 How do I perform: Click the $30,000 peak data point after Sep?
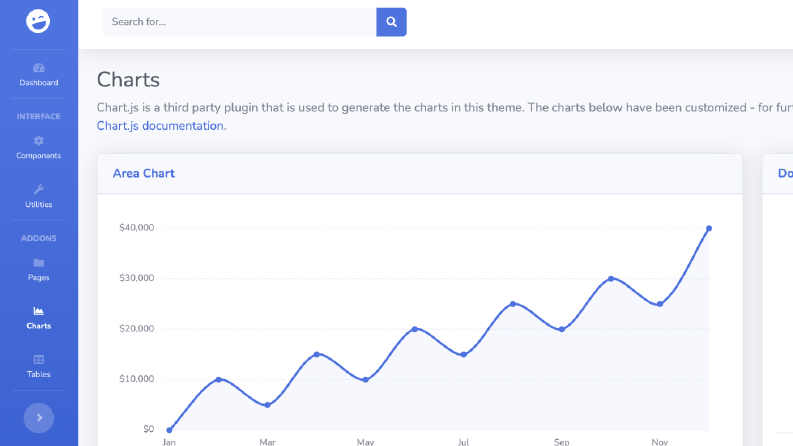click(611, 279)
